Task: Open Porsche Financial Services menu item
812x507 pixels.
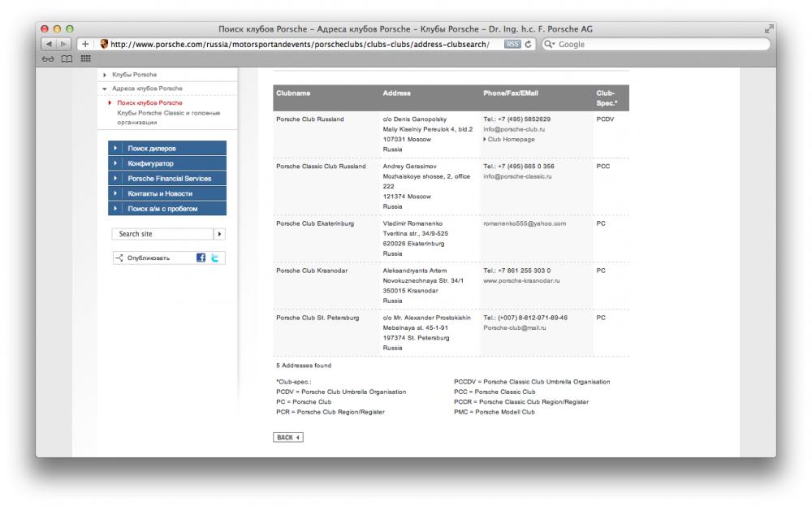Action: (x=167, y=178)
